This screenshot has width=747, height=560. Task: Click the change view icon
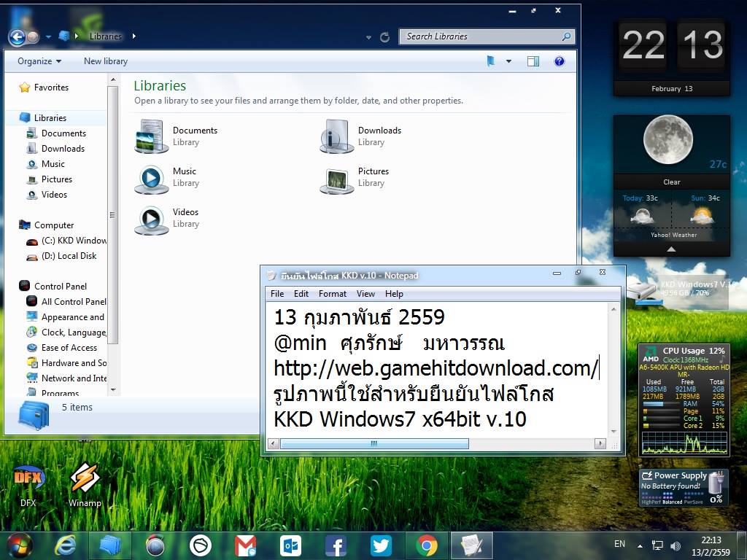[x=491, y=61]
